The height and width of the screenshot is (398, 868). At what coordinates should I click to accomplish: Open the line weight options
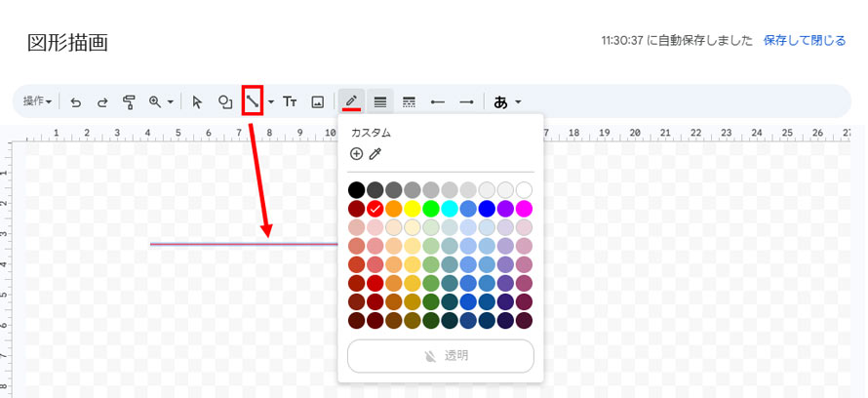pos(380,101)
